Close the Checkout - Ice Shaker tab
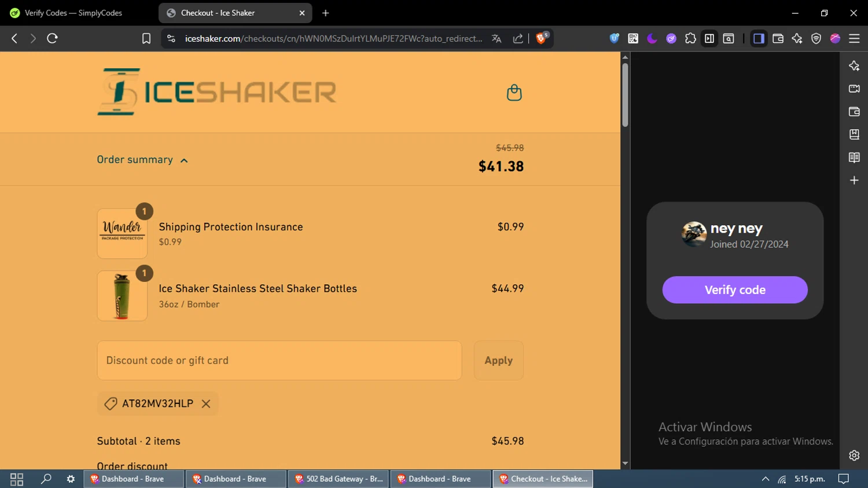 [x=302, y=13]
